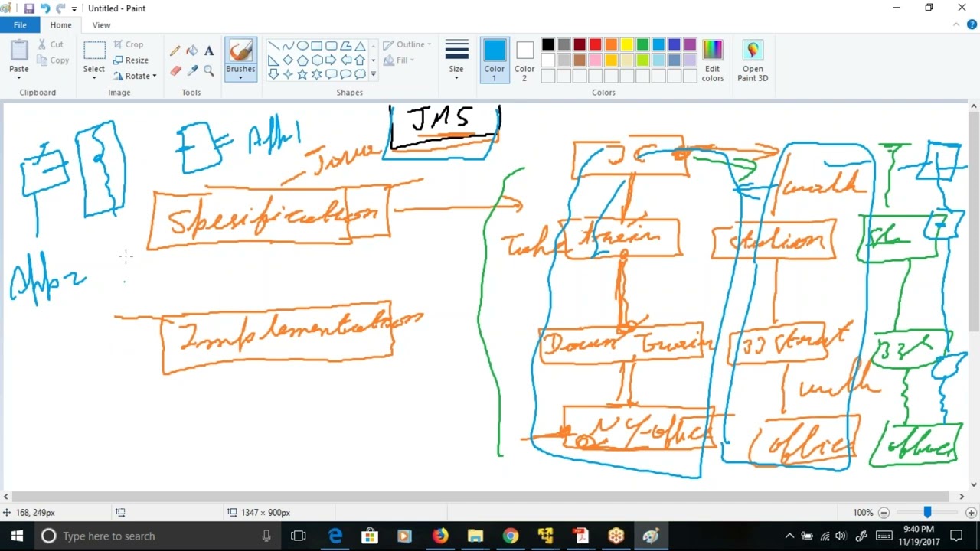The height and width of the screenshot is (551, 980).
Task: Choose the oval shape
Action: [302, 46]
